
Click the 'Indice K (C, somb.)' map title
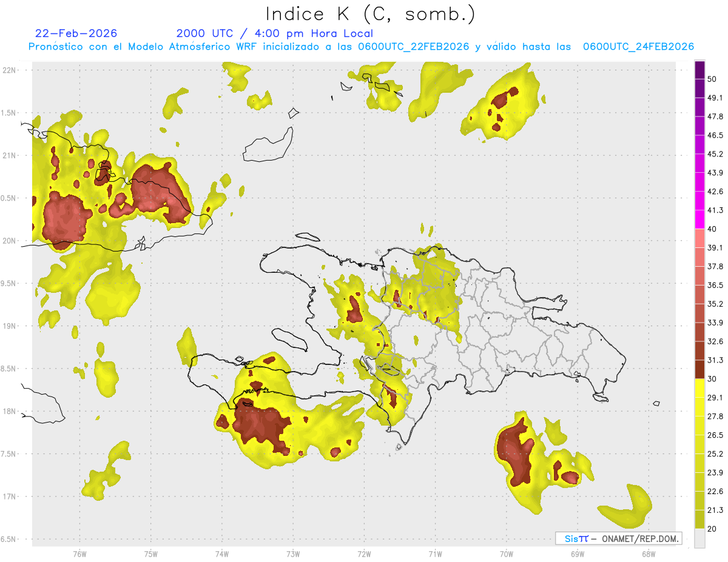[370, 14]
